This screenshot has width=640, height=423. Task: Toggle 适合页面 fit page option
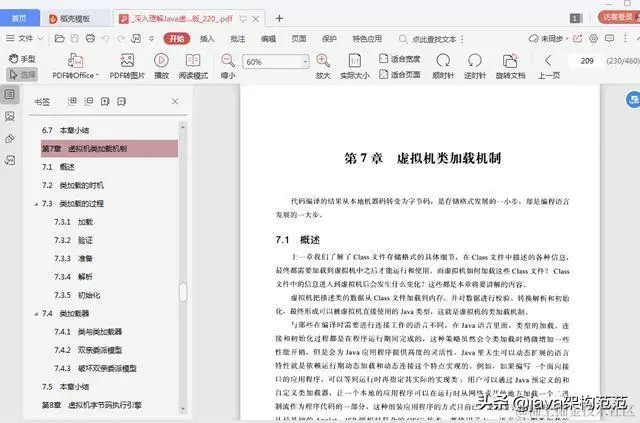[400, 74]
